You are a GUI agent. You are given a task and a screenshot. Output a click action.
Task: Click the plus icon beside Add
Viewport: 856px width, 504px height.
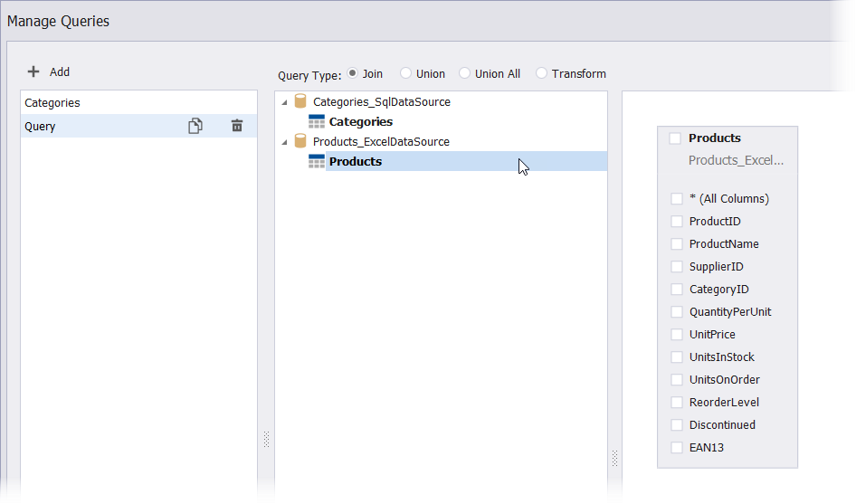pyautogui.click(x=33, y=72)
